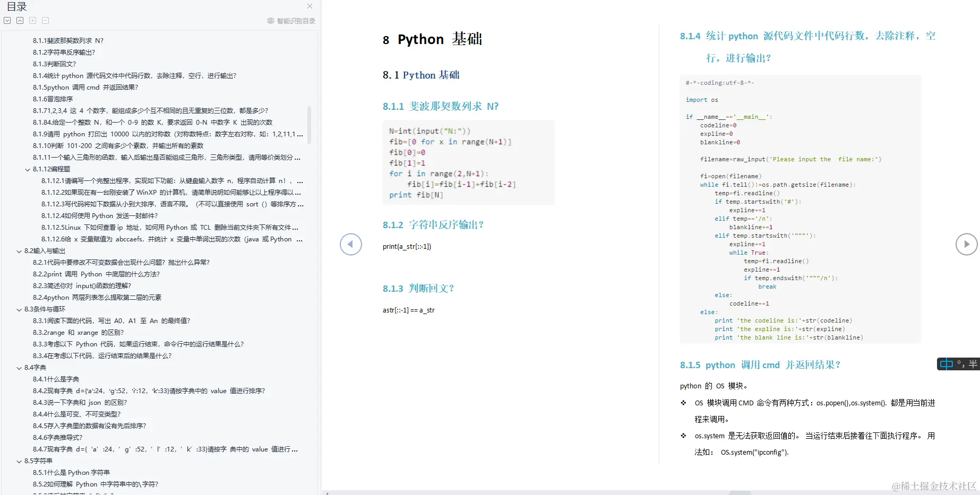Click the page heading 8.1.2 字符串反序输出?

[433, 225]
